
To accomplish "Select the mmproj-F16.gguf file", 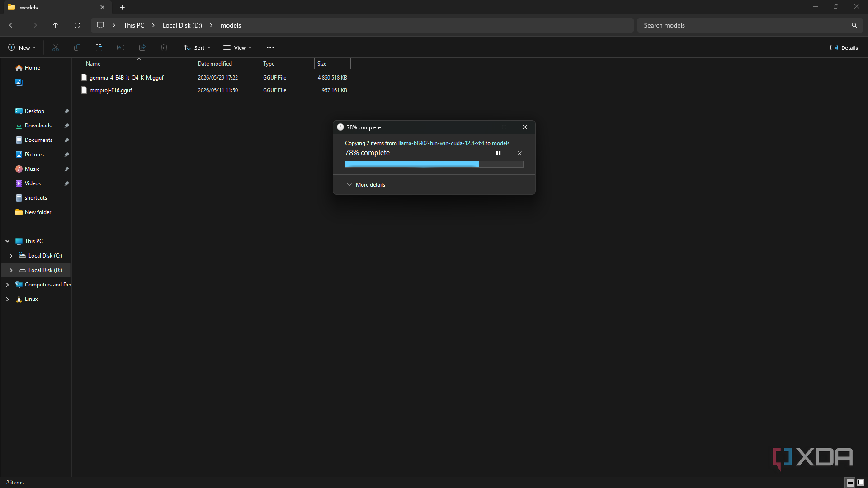I will click(110, 90).
